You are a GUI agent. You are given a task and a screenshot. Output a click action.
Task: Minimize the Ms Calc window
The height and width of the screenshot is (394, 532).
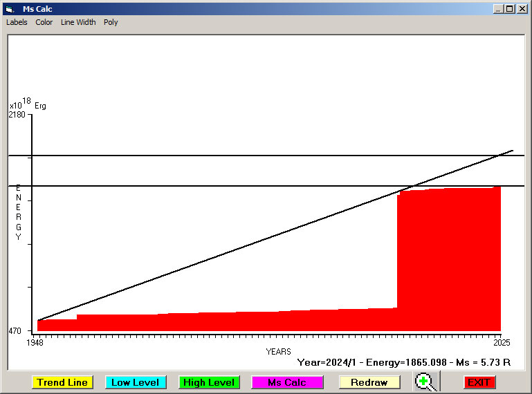pyautogui.click(x=498, y=9)
